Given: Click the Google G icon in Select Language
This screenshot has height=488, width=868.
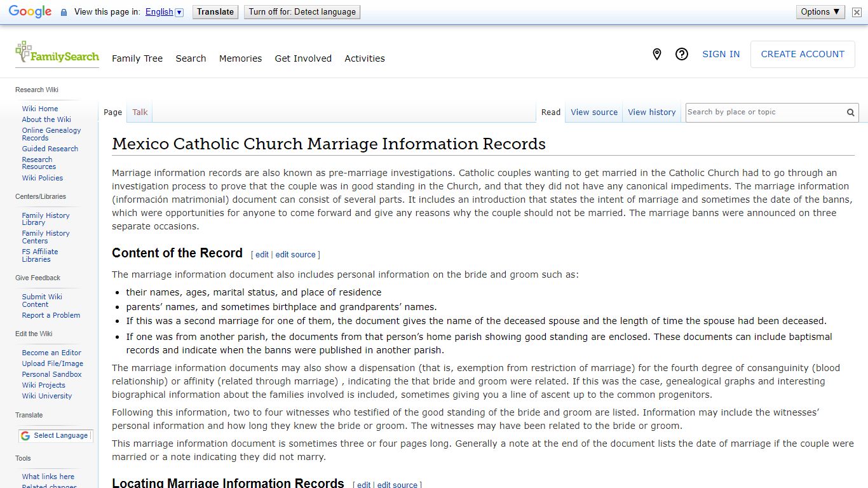Looking at the screenshot, I should pos(25,436).
